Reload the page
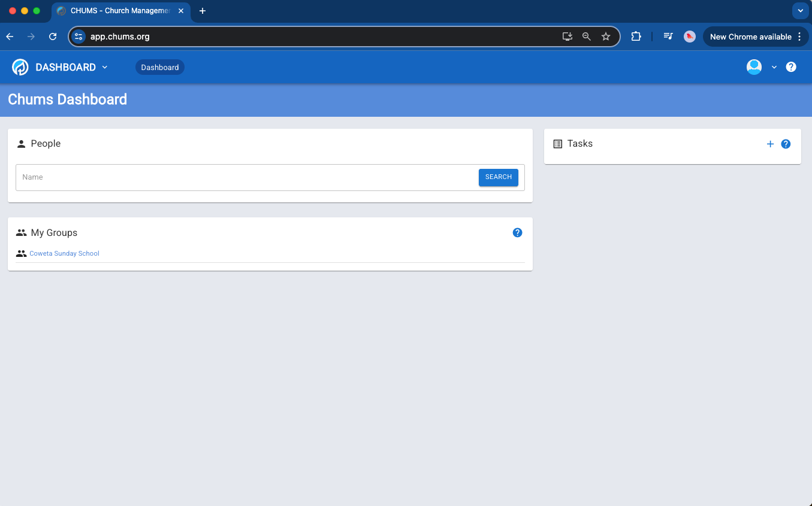The image size is (812, 506). (53, 37)
